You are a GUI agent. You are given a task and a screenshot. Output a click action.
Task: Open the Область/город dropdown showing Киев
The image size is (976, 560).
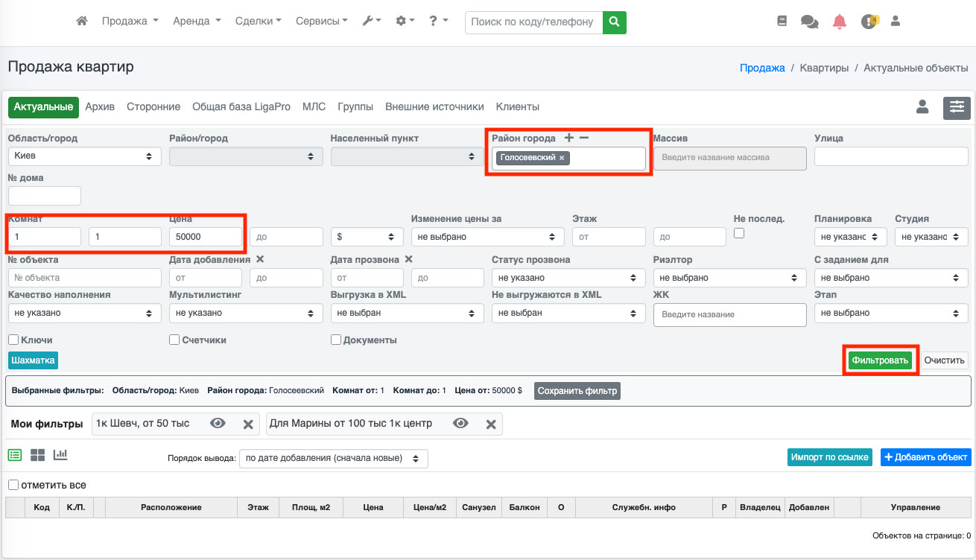(x=84, y=156)
